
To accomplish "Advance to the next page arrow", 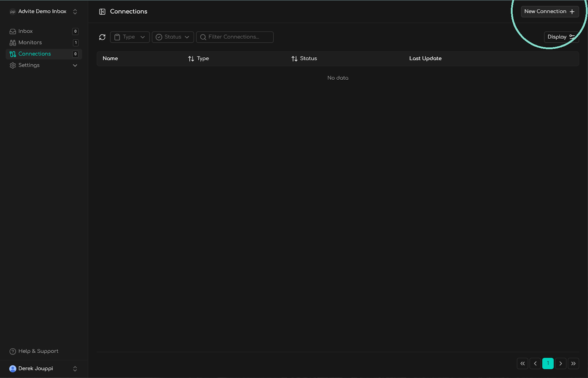I will tap(560, 363).
